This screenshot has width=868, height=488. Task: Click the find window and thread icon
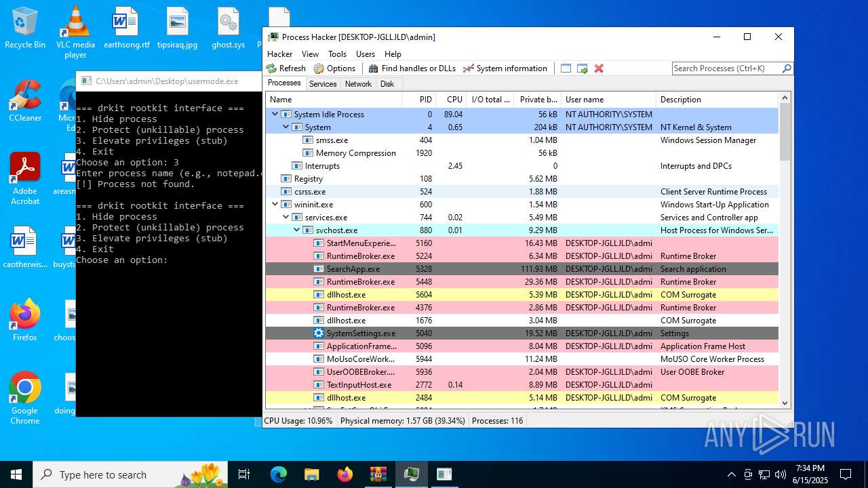(x=583, y=68)
